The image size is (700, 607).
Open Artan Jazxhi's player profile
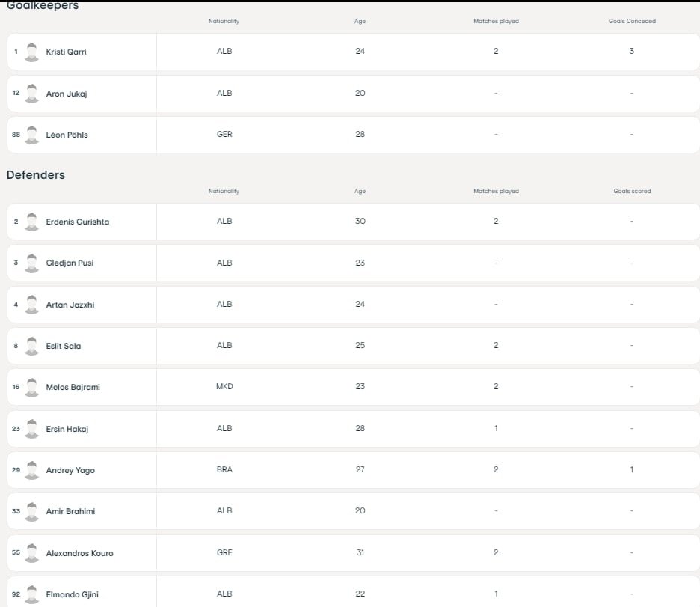click(x=70, y=305)
